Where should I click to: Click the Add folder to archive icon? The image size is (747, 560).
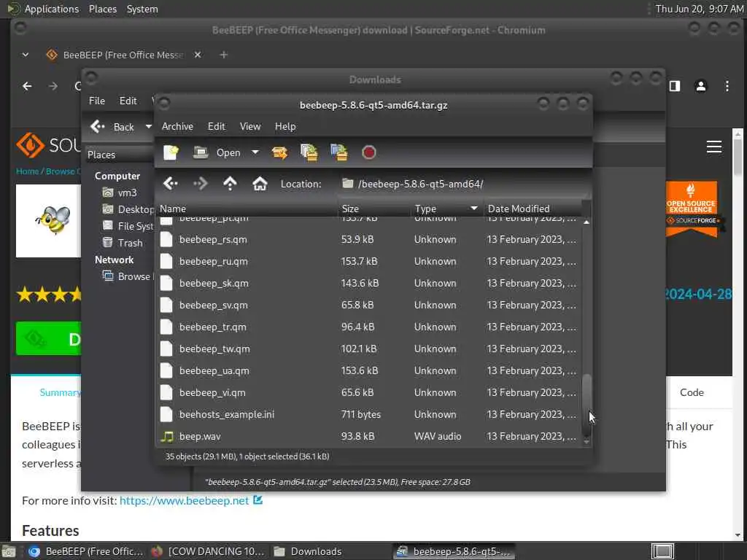tap(339, 152)
